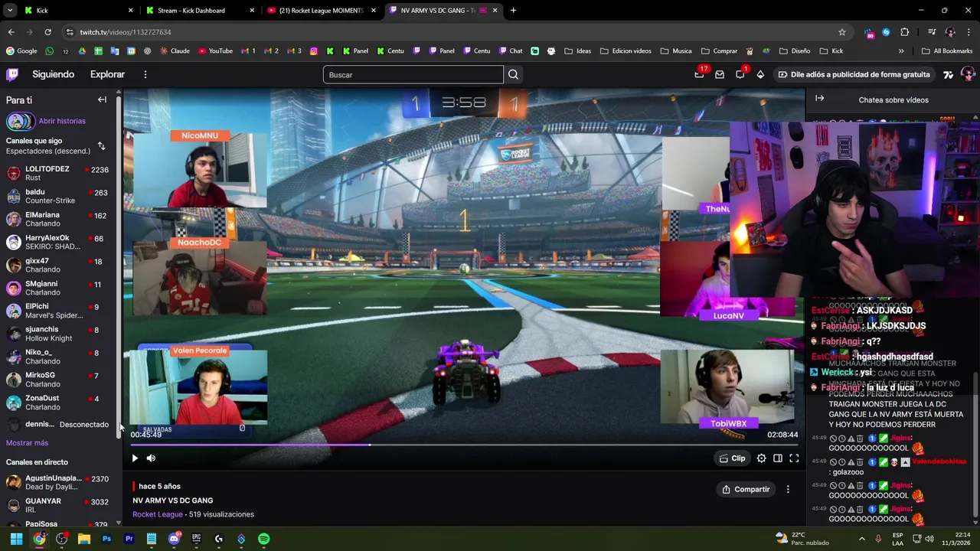This screenshot has height=551, width=980.
Task: Bookmark this page with the star
Action: point(842,32)
